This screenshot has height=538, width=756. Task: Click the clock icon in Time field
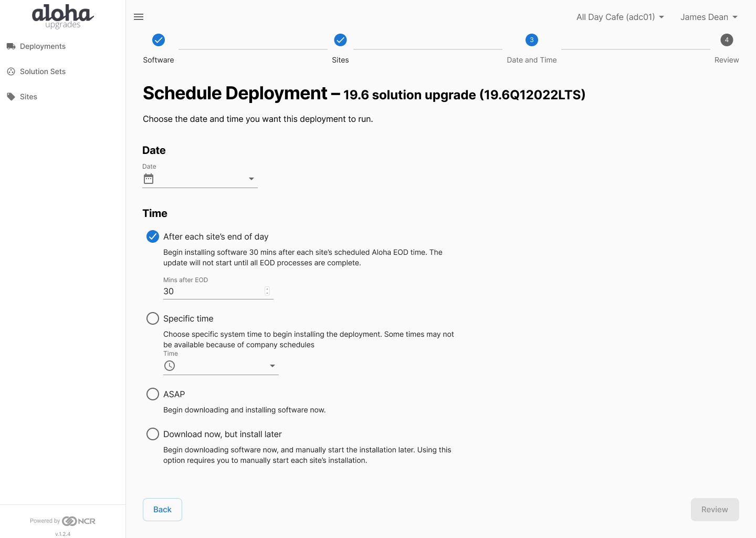tap(170, 366)
